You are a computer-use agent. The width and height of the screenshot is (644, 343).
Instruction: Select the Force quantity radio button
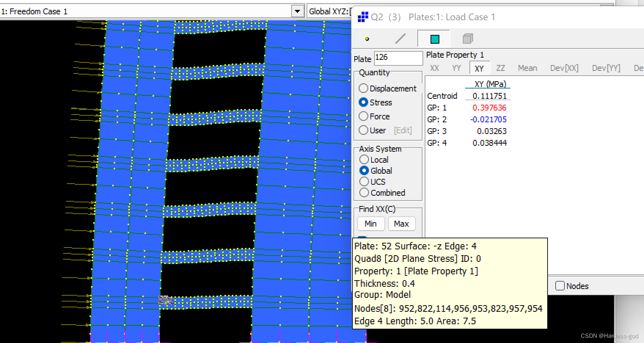click(x=363, y=116)
